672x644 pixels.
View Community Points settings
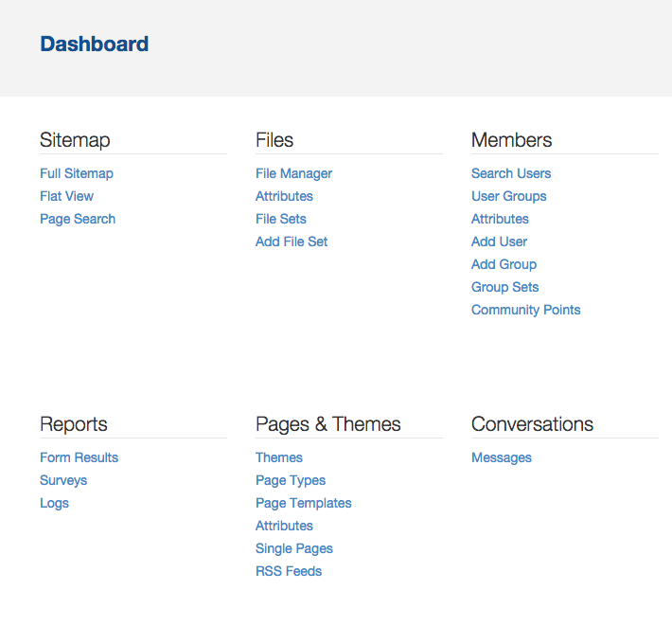coord(526,310)
